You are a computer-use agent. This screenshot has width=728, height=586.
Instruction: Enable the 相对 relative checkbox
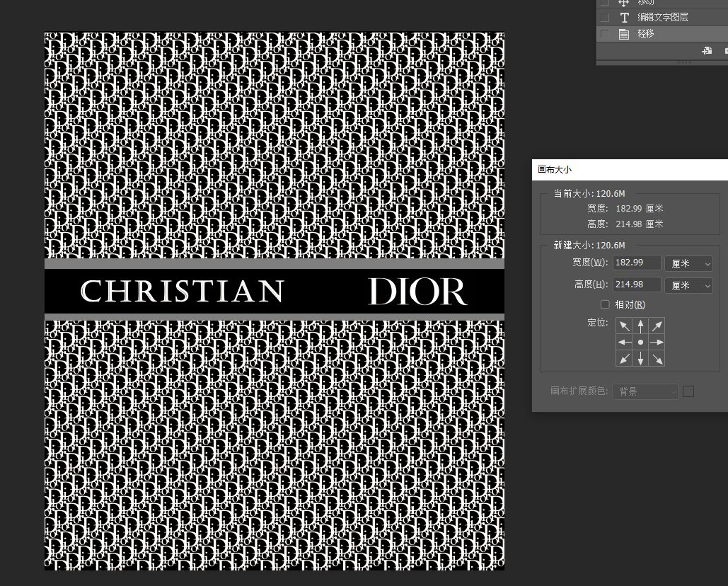pyautogui.click(x=605, y=304)
